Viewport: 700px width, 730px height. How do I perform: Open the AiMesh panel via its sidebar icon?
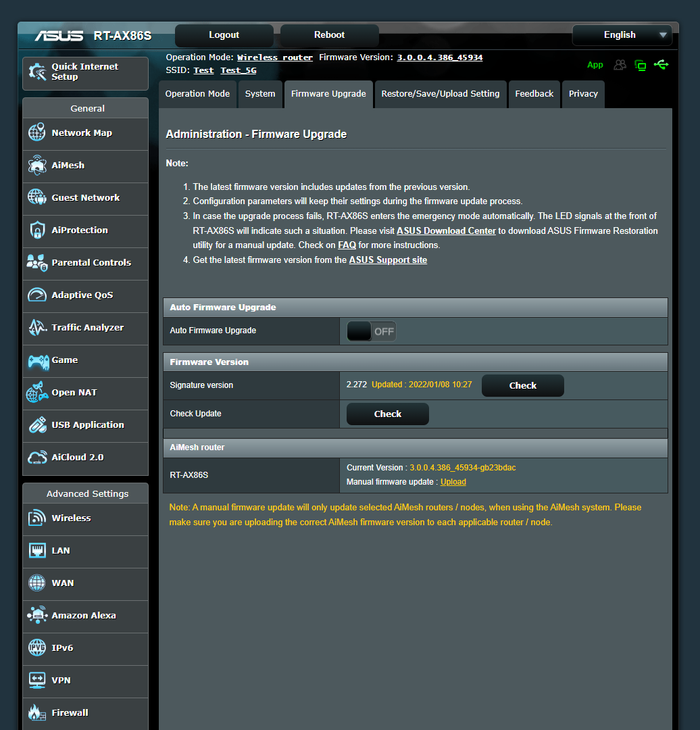[x=36, y=165]
